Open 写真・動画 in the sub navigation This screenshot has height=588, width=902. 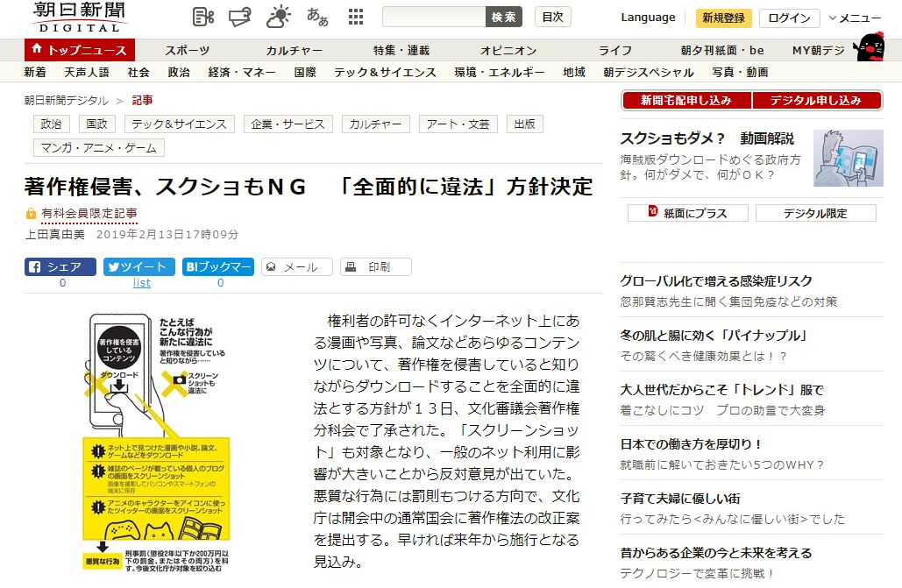coord(741,72)
